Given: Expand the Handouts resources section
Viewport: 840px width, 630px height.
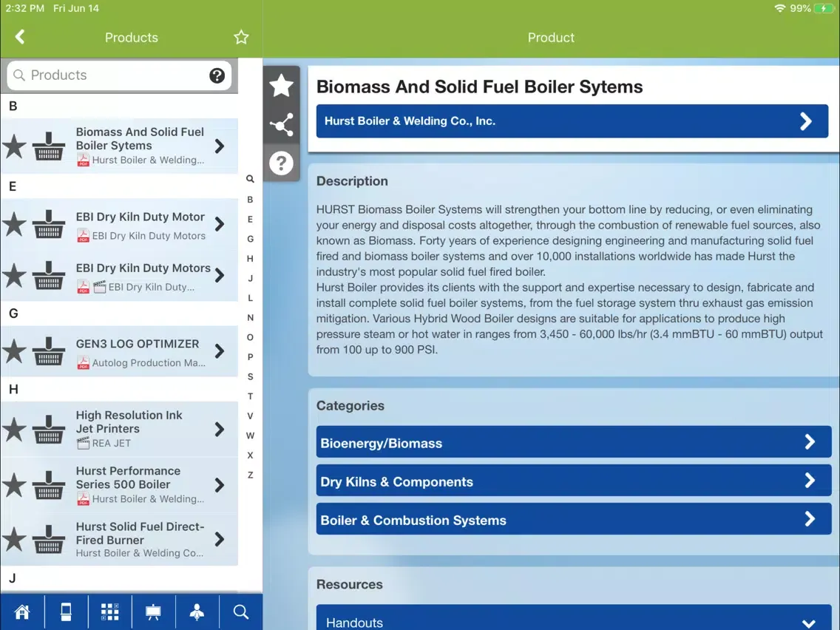Looking at the screenshot, I should [574, 617].
